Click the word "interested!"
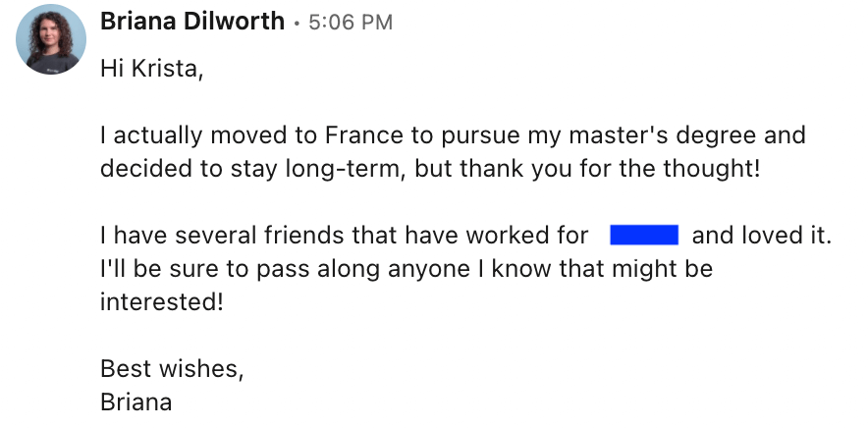 tap(162, 301)
